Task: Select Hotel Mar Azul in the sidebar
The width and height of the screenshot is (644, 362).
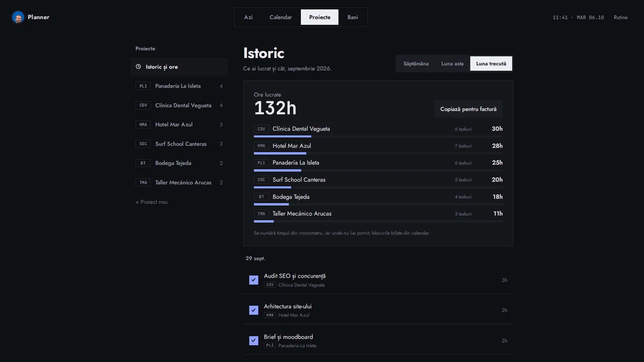Action: pos(179,125)
